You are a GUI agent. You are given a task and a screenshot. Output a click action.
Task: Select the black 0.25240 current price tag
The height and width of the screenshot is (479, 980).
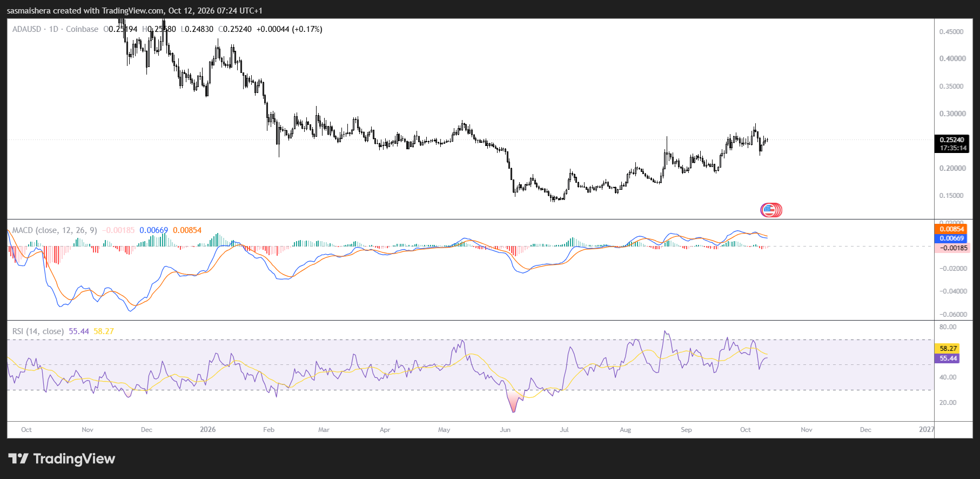[x=952, y=139]
